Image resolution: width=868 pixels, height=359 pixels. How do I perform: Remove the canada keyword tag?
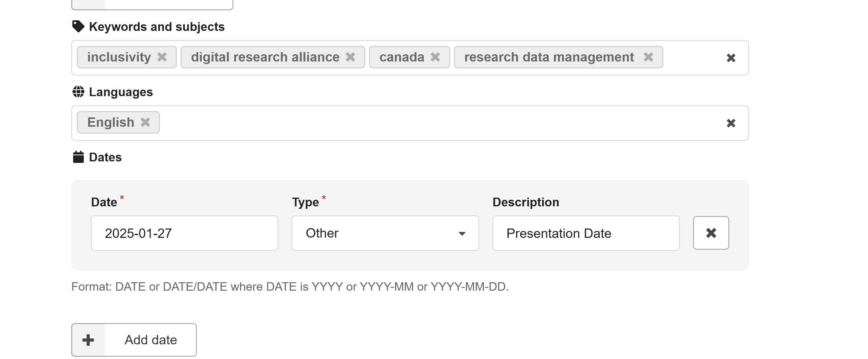(435, 57)
